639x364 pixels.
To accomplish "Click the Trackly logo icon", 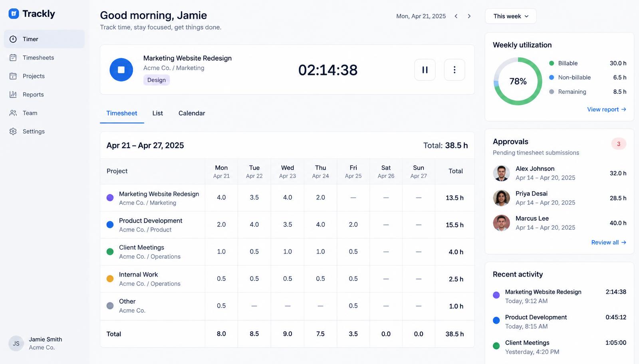I will (x=14, y=14).
